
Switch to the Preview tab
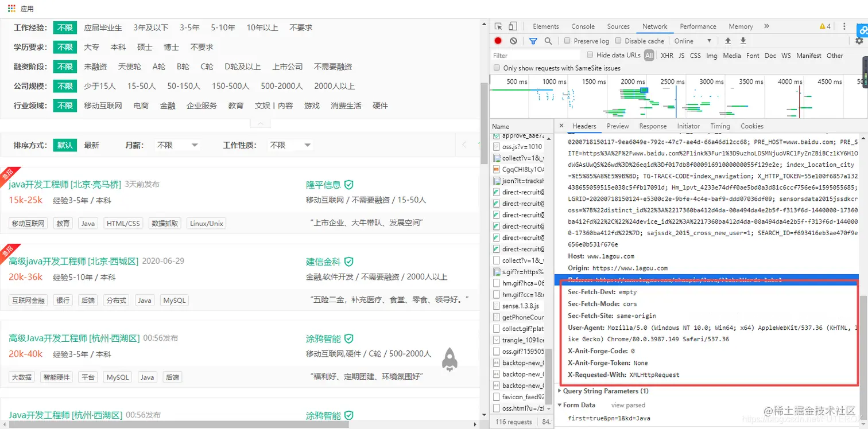(618, 126)
